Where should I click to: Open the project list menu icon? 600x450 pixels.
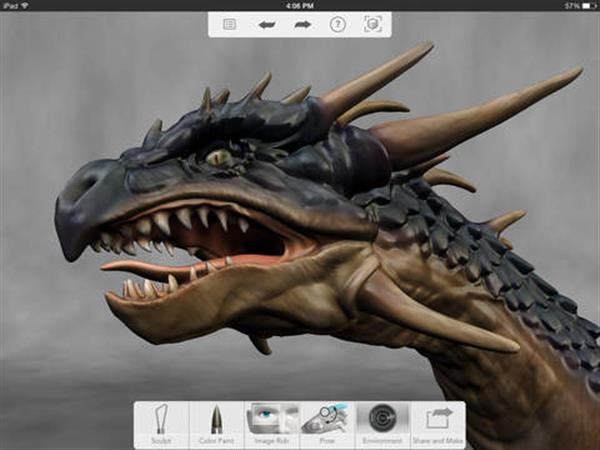click(x=229, y=24)
